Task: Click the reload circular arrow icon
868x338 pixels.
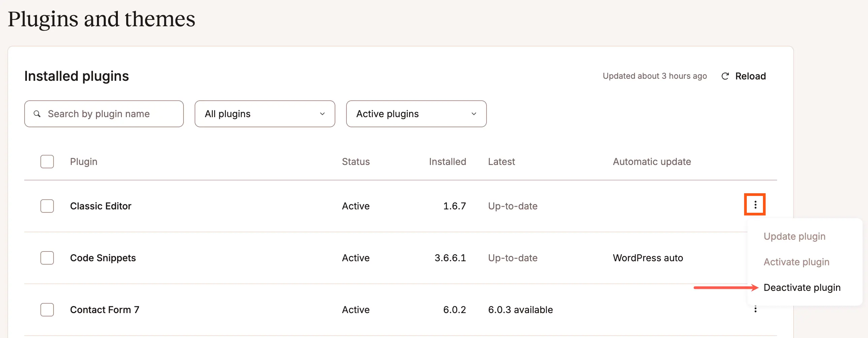Action: tap(725, 76)
